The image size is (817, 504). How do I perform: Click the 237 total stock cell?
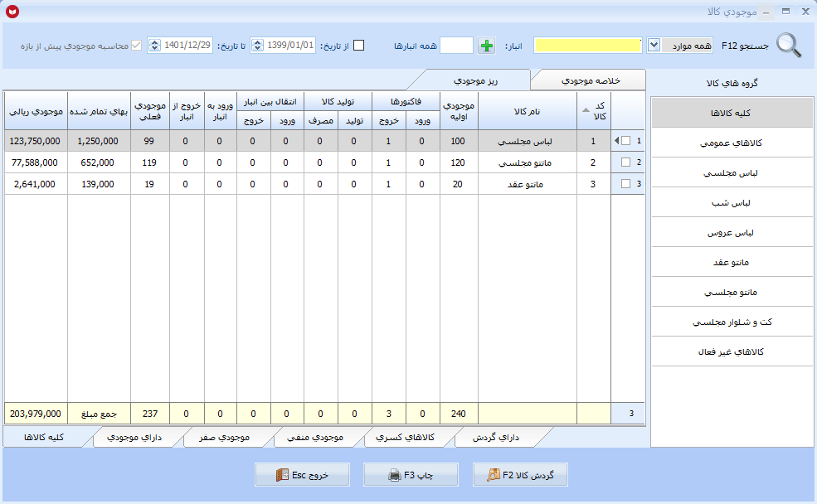point(150,414)
